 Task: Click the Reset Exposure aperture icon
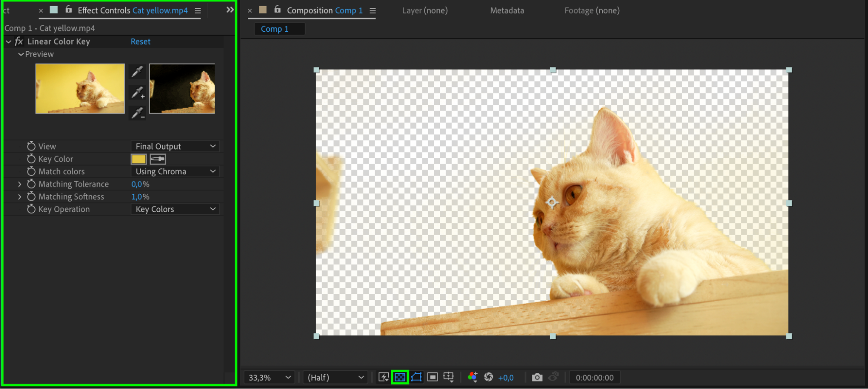coord(488,377)
